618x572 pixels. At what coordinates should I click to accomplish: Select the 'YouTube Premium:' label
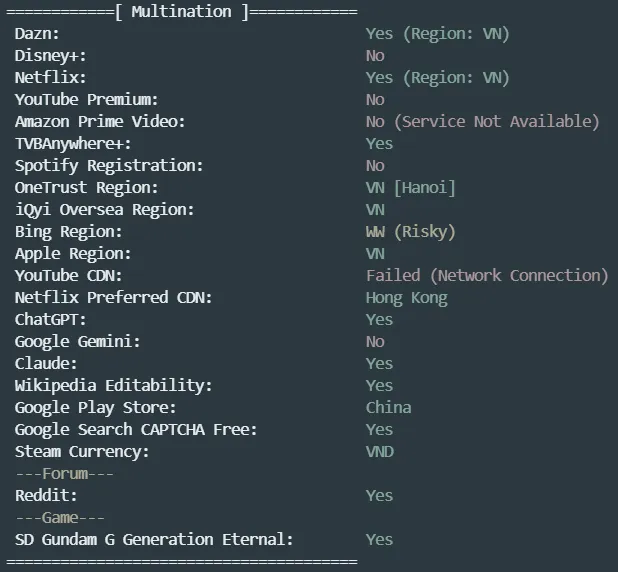[86, 100]
